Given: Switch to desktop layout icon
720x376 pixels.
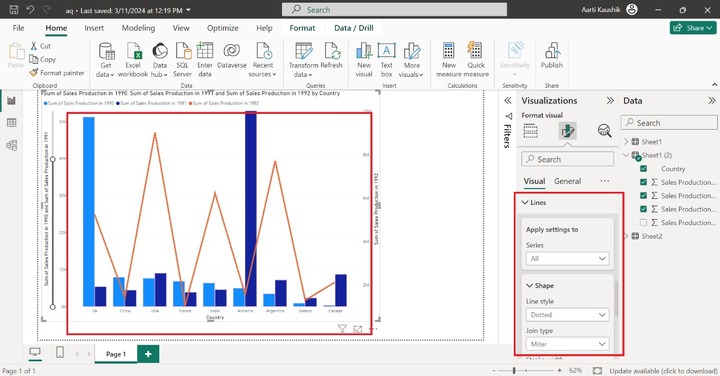Looking at the screenshot, I should [x=35, y=352].
